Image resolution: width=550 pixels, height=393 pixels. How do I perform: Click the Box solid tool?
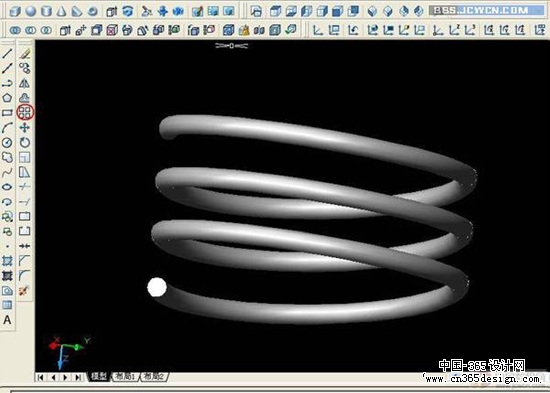click(15, 12)
